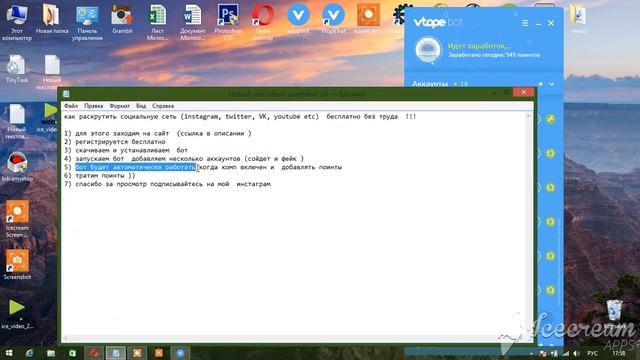Open the Файл menu in Notepad
Image resolution: width=640 pixels, height=360 pixels.
pyautogui.click(x=71, y=106)
